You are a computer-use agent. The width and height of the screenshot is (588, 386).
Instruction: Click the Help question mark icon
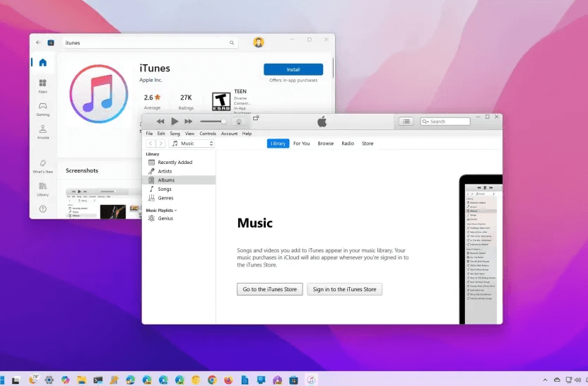coord(42,209)
